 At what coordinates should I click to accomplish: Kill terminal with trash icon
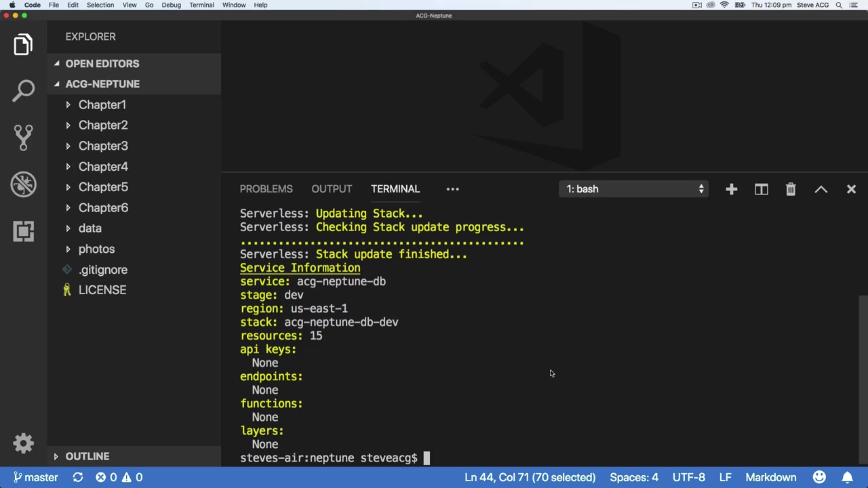pyautogui.click(x=791, y=189)
